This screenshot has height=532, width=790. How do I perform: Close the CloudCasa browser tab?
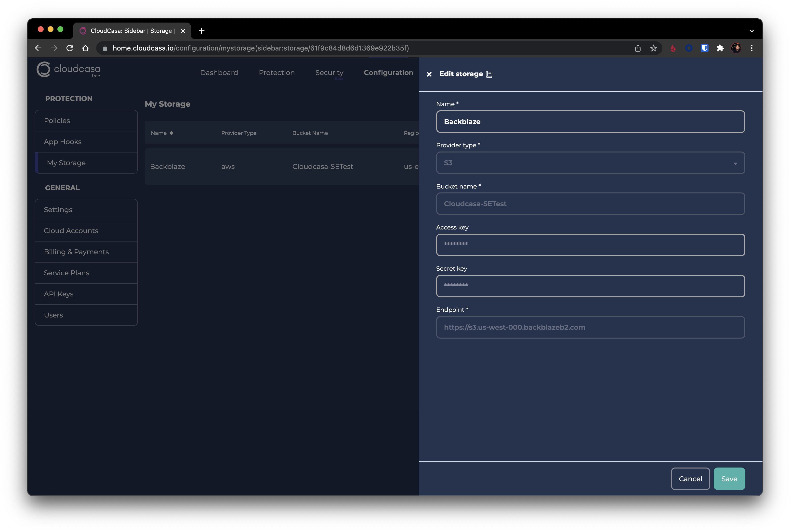click(x=183, y=31)
